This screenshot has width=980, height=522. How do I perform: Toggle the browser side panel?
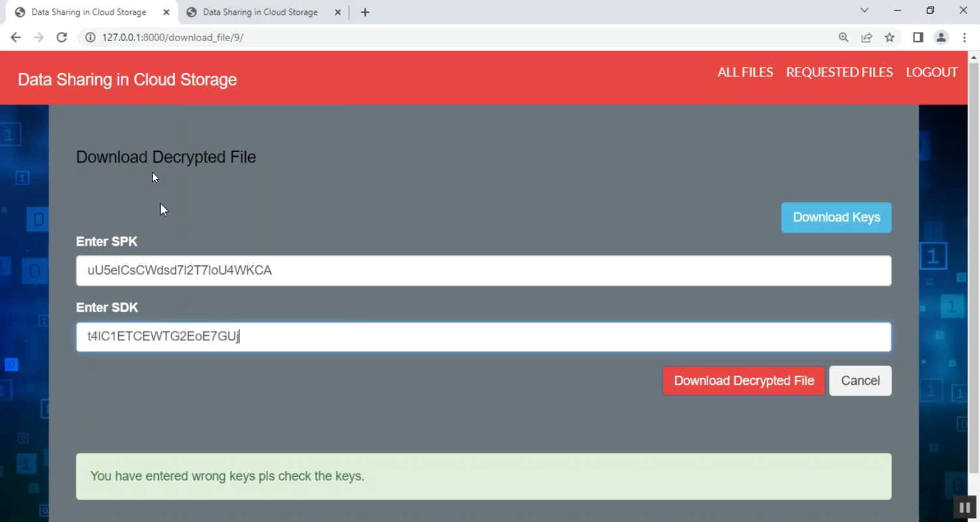tap(918, 37)
